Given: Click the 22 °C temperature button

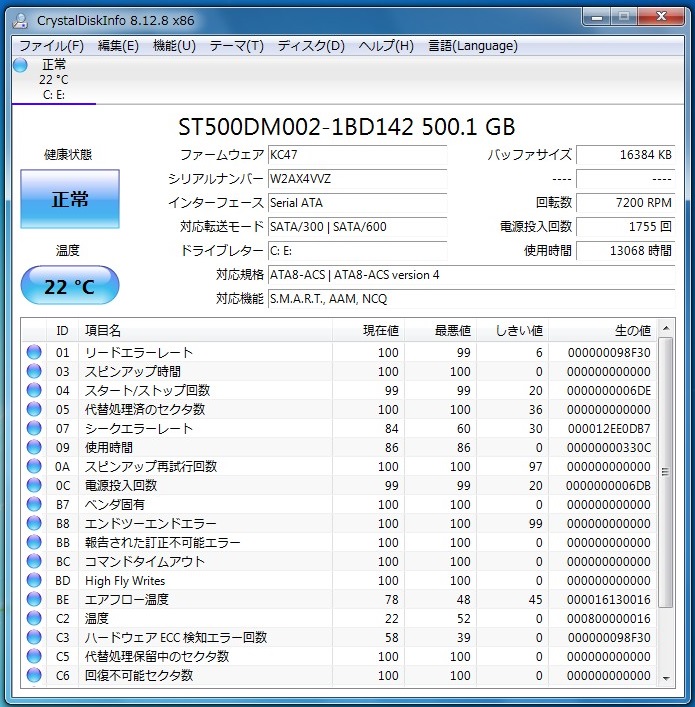Looking at the screenshot, I should click(x=70, y=285).
